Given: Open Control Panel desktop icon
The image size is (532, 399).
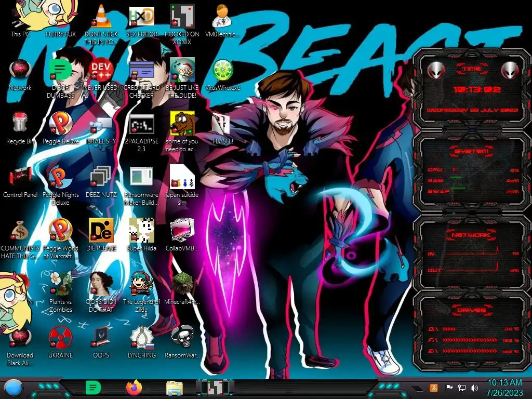Looking at the screenshot, I should tap(20, 182).
